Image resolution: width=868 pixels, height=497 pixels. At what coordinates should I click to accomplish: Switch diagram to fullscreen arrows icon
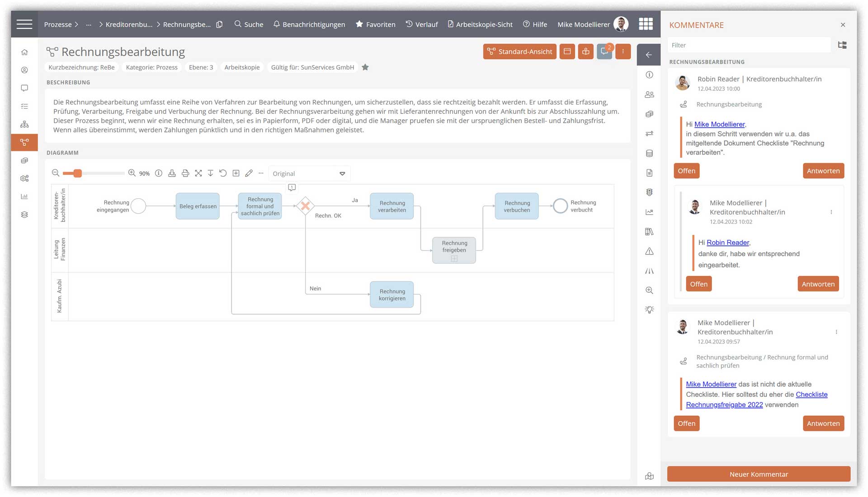198,173
